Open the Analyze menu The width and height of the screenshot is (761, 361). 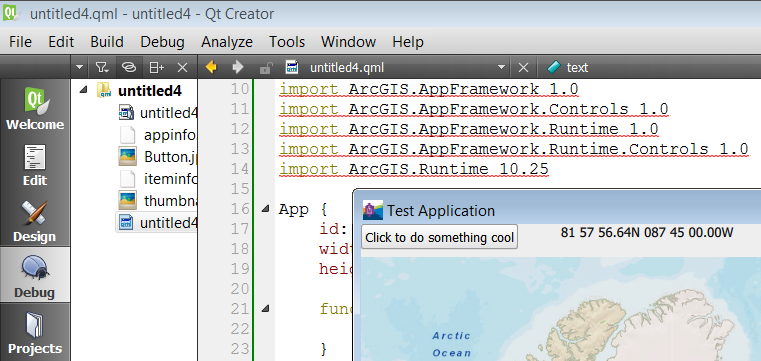(x=227, y=42)
